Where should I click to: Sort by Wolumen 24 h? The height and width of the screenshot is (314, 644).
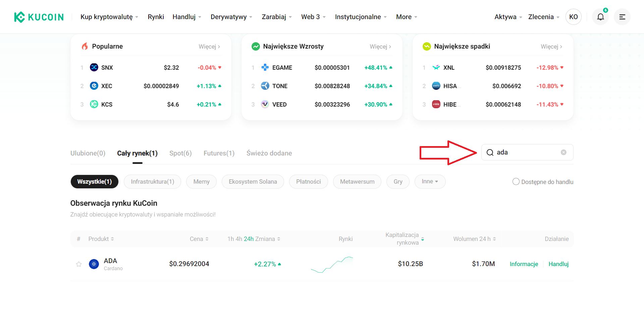coord(475,239)
